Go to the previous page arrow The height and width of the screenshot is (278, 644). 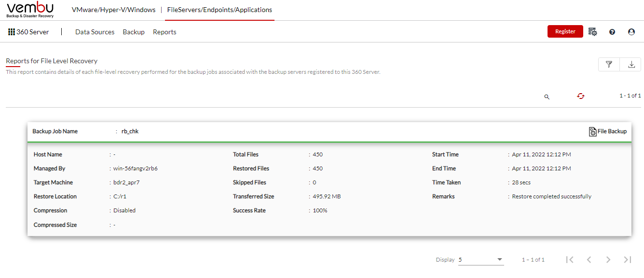pyautogui.click(x=589, y=260)
